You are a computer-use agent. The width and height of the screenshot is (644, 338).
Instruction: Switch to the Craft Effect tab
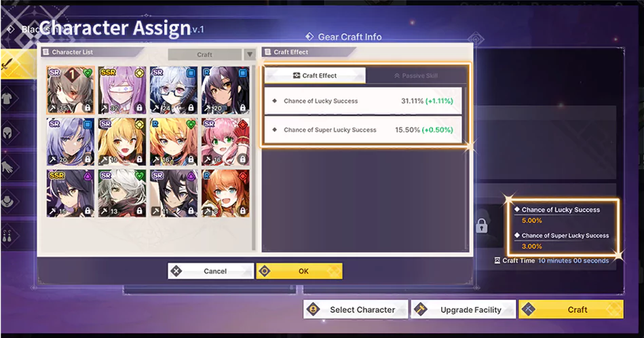click(x=315, y=75)
